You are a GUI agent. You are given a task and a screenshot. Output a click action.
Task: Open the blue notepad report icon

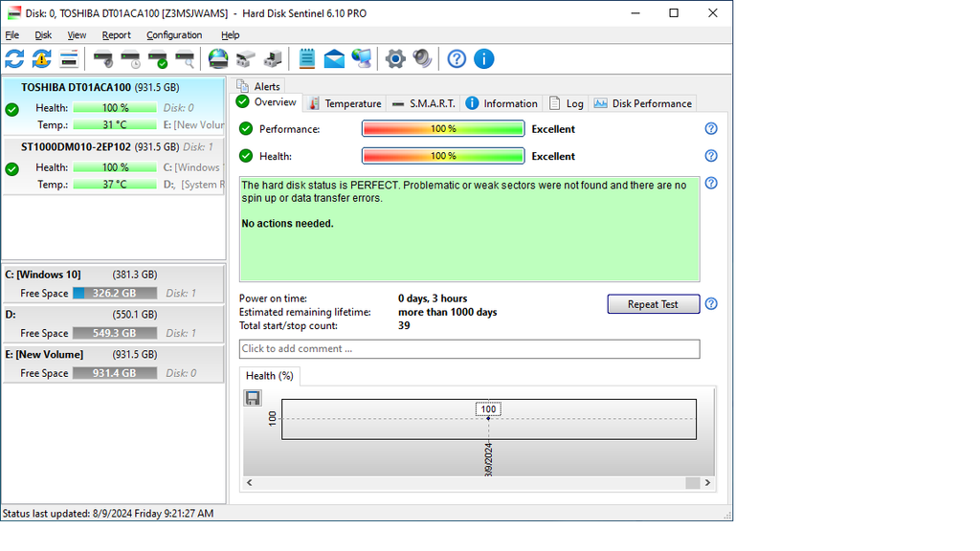click(307, 58)
